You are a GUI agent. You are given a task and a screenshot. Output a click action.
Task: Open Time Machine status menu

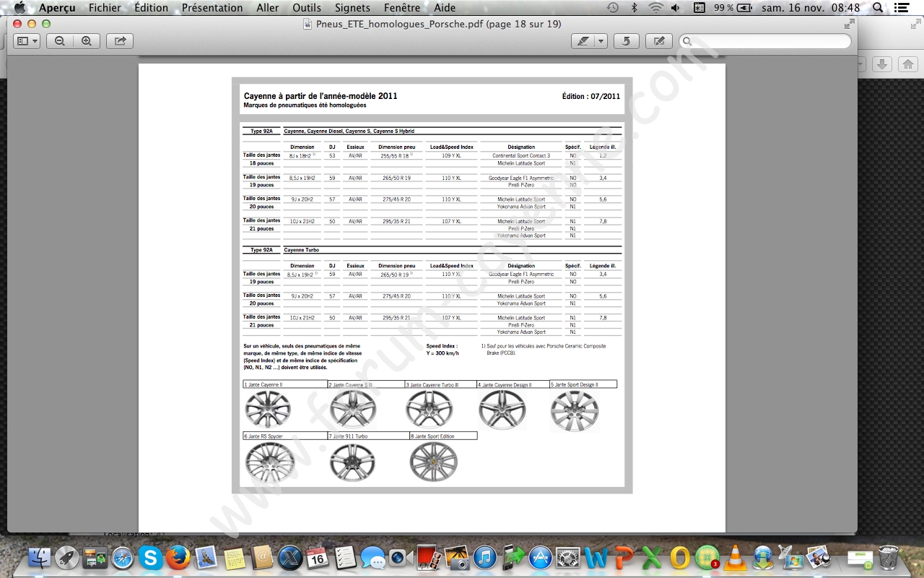point(613,8)
